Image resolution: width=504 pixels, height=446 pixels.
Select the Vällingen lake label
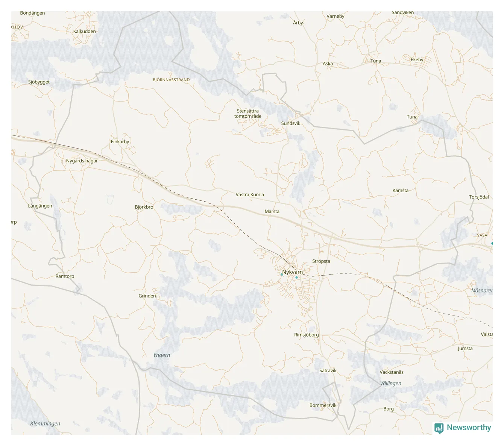390,384
